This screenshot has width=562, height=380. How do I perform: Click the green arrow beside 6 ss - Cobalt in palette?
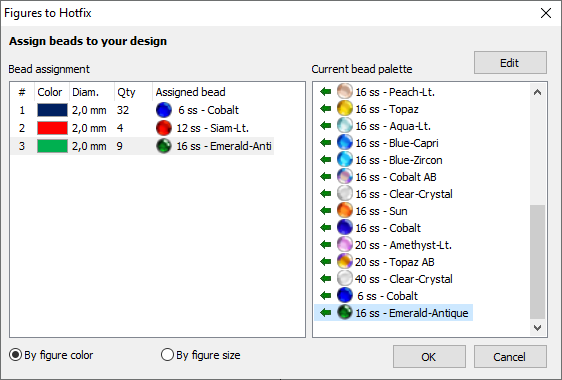(x=325, y=296)
